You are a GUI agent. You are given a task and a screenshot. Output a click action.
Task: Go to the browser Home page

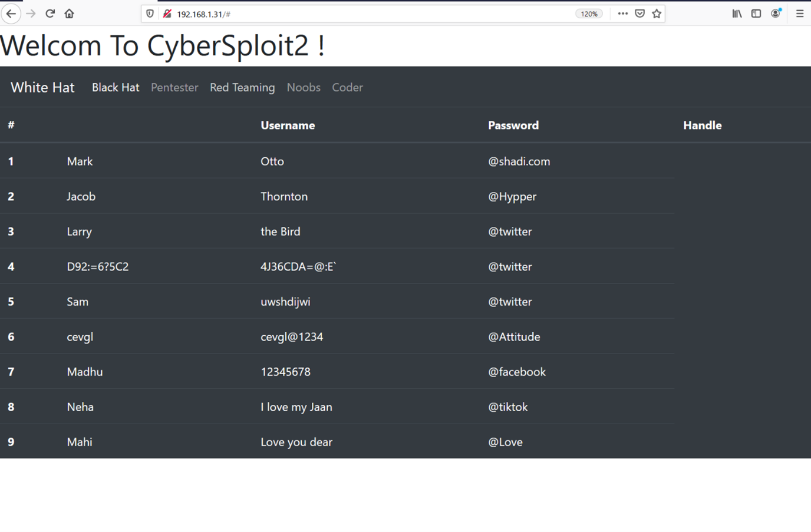pos(70,14)
